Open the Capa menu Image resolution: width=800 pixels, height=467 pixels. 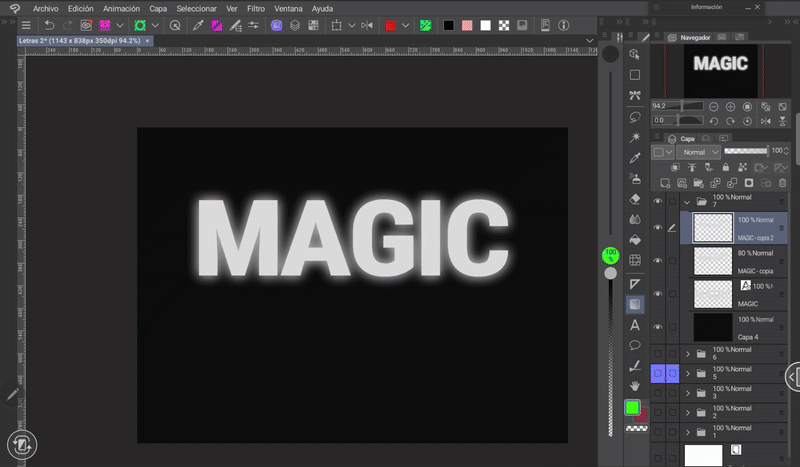(158, 8)
